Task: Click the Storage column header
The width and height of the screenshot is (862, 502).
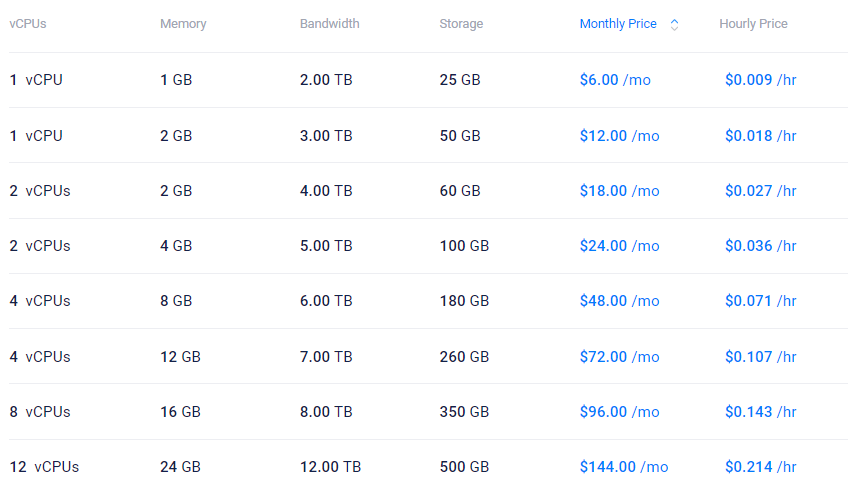Action: coord(461,24)
